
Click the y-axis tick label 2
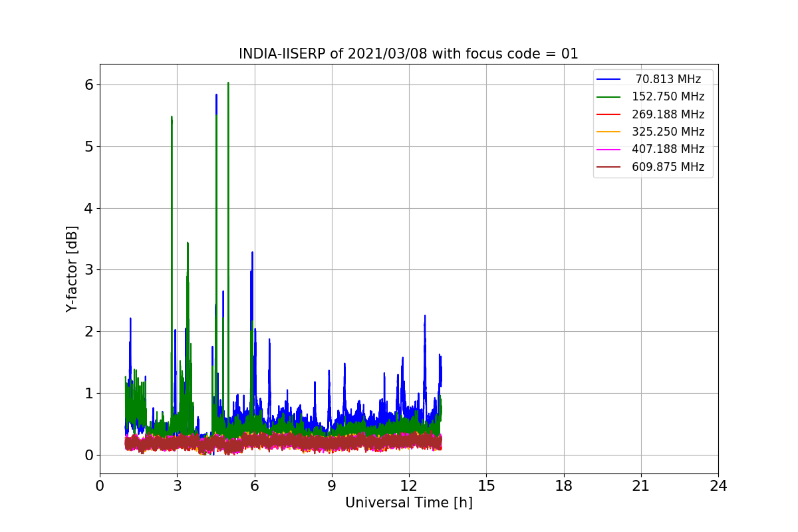tap(88, 331)
